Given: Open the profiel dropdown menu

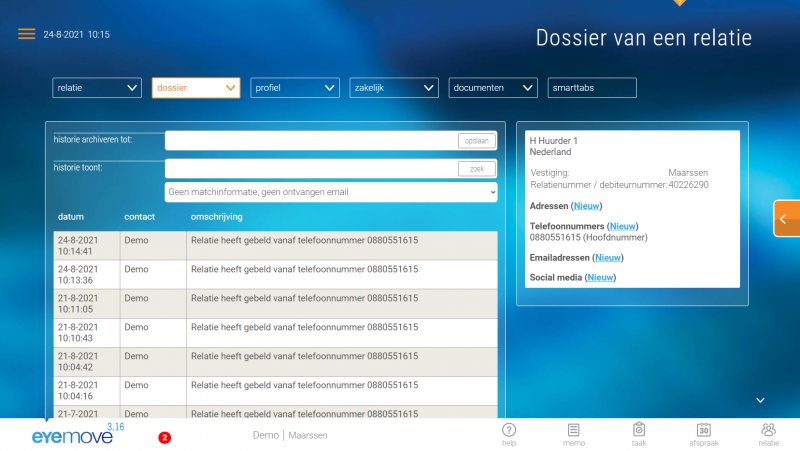Looking at the screenshot, I should (295, 88).
